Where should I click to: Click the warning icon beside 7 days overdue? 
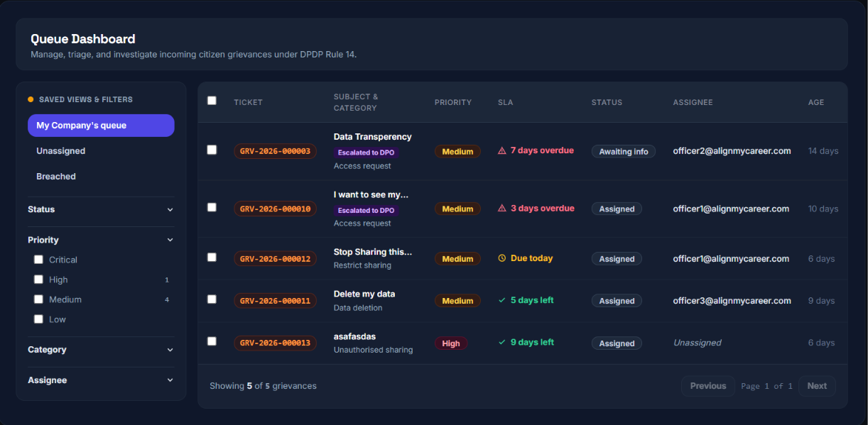click(x=502, y=150)
